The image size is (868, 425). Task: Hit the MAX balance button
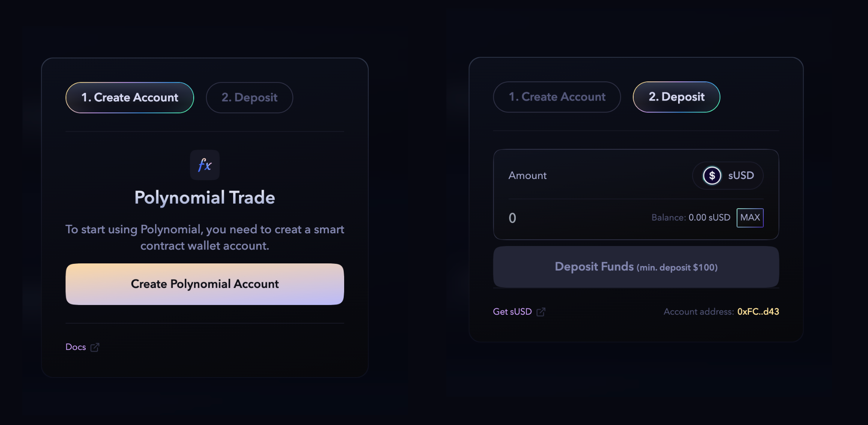750,218
